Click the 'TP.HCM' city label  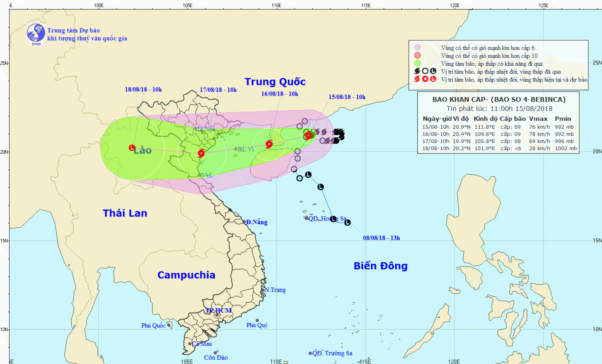[219, 311]
